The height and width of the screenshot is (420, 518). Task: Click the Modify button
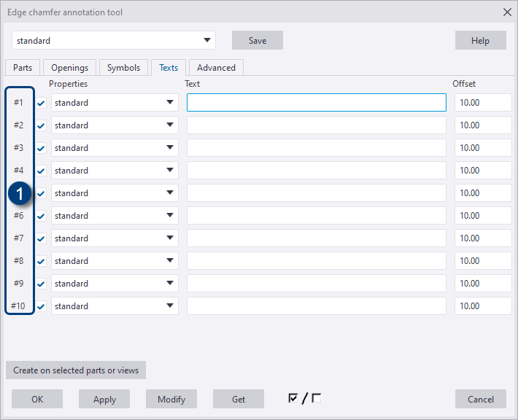click(x=171, y=399)
